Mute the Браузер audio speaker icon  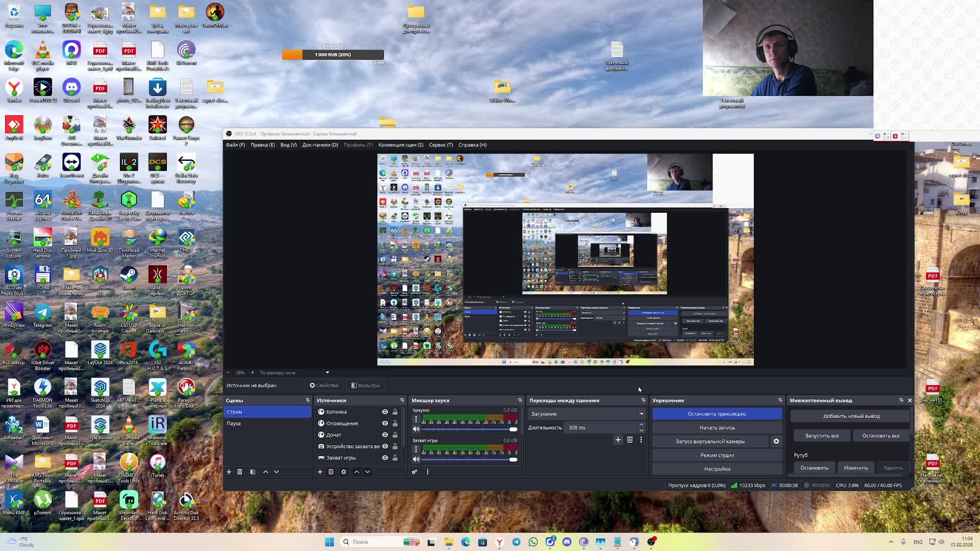click(x=416, y=429)
